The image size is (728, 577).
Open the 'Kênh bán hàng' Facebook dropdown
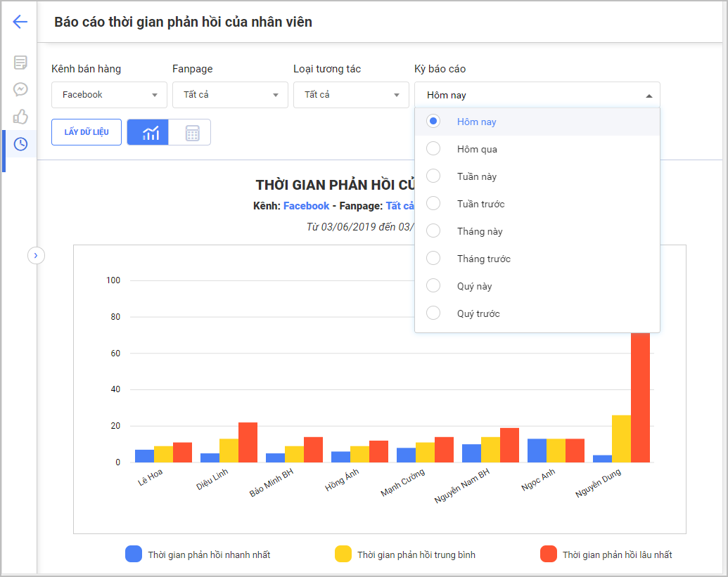click(x=109, y=95)
